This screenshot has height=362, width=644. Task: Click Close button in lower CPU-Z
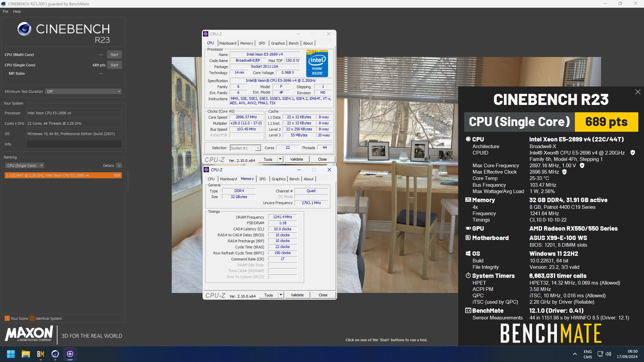tap(323, 295)
